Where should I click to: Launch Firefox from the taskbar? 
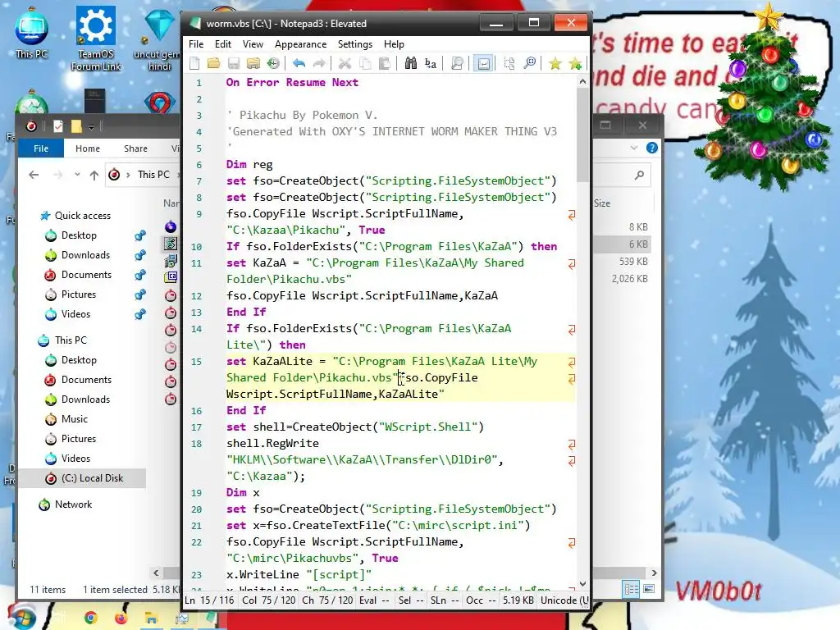coord(121,619)
